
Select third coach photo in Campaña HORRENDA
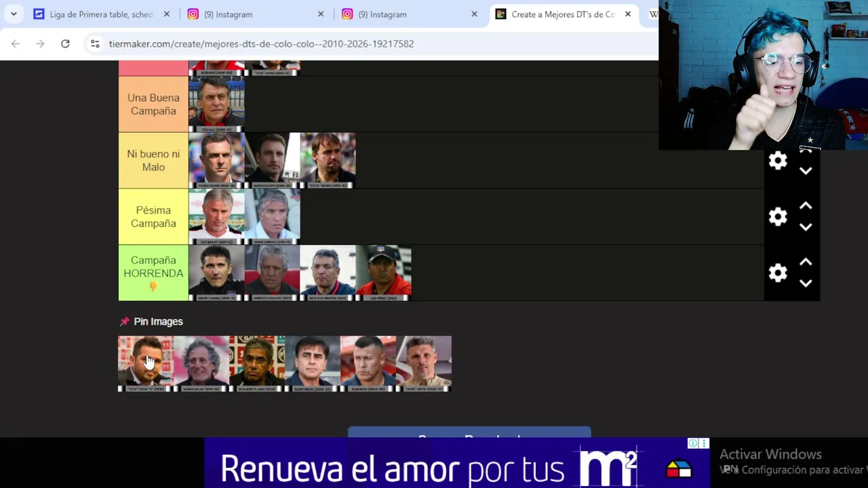click(328, 273)
